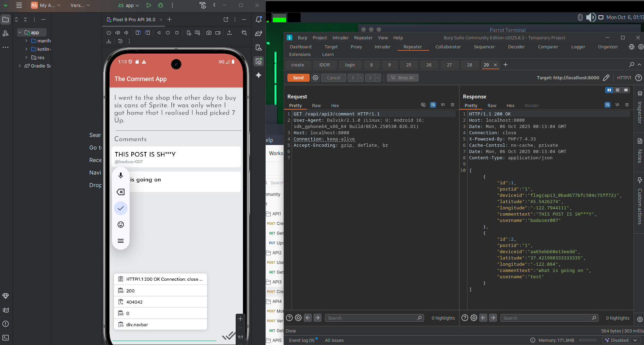Switch to the Proxy tab in Burp
The image size is (644, 345).
pyautogui.click(x=356, y=47)
